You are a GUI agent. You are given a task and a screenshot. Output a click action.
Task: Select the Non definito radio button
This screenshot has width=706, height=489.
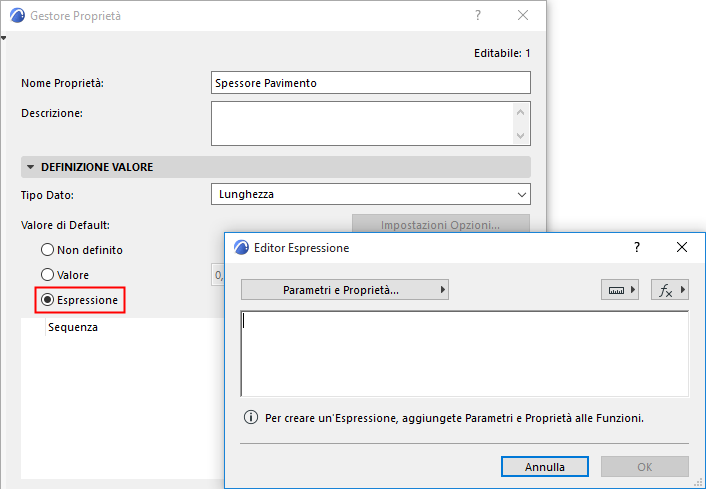[47, 250]
